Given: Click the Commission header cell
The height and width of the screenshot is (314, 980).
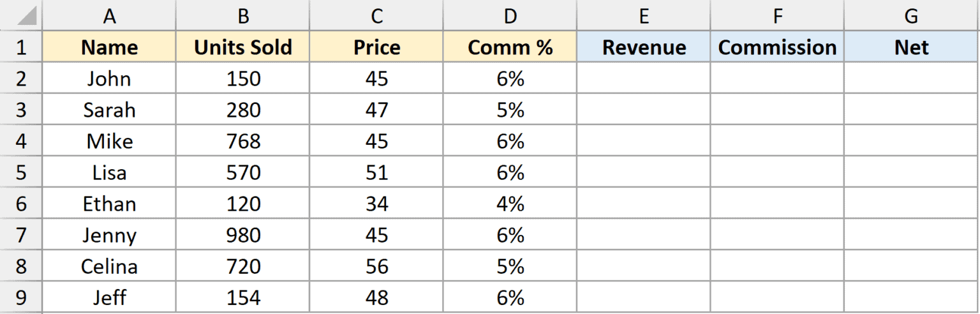Looking at the screenshot, I should [777, 47].
